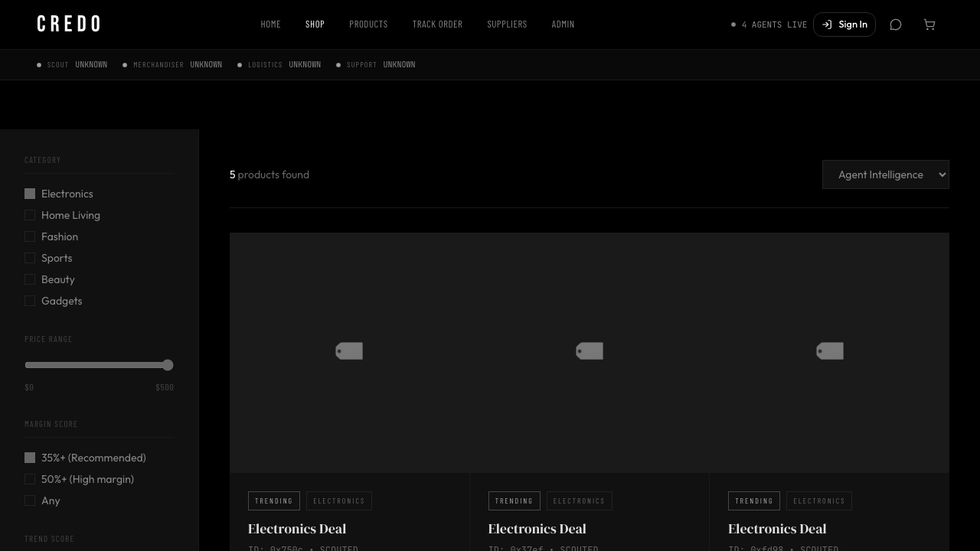Click first product's price tag placeholder icon
This screenshot has height=551, width=980.
point(349,351)
